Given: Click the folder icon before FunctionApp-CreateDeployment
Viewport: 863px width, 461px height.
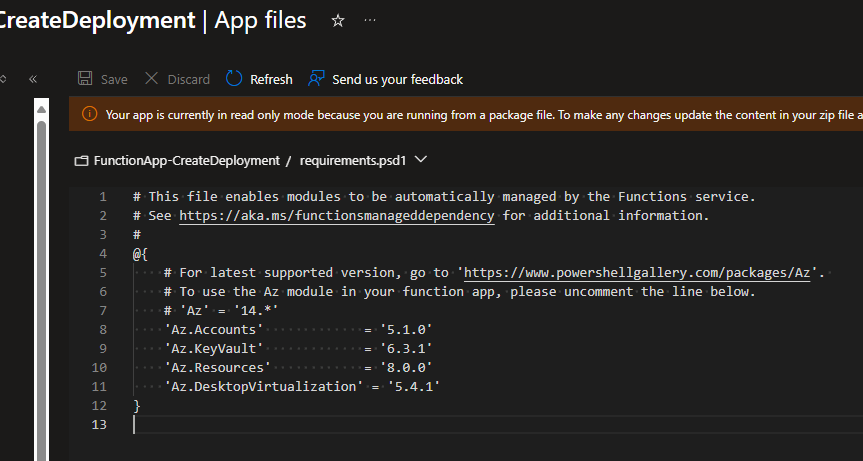Looking at the screenshot, I should [x=81, y=161].
